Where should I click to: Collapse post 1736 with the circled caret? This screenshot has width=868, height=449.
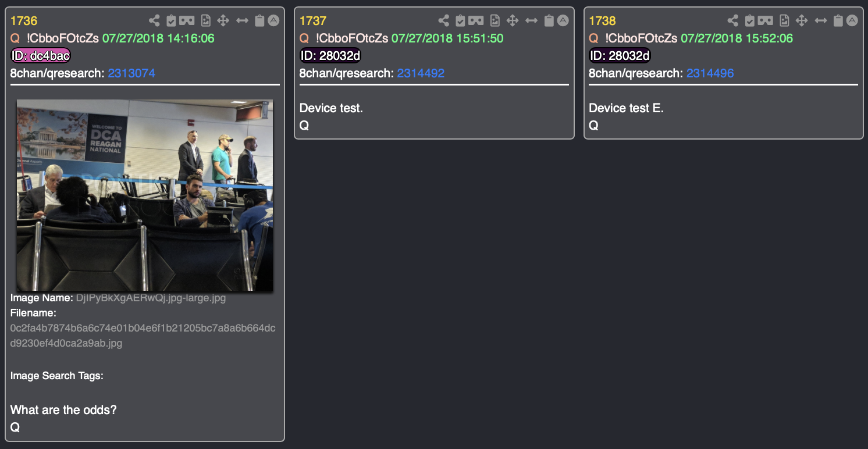click(x=273, y=20)
